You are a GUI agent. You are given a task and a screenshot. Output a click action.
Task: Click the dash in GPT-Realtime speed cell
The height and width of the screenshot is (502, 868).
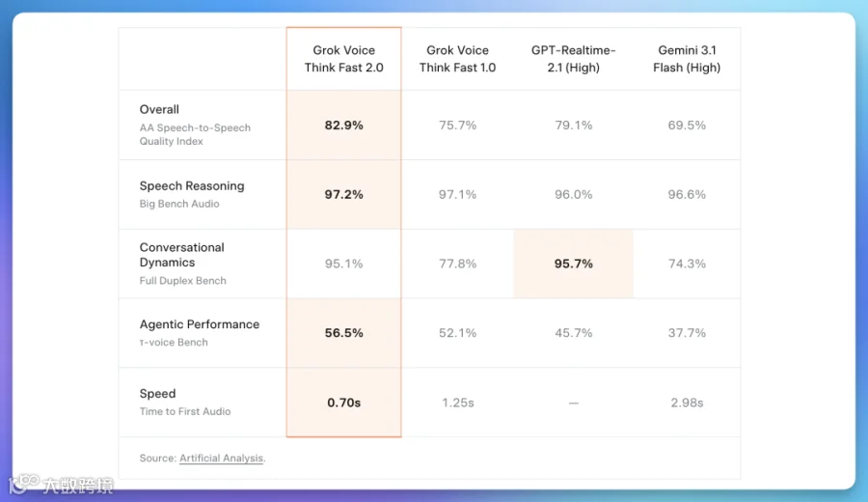click(x=574, y=403)
